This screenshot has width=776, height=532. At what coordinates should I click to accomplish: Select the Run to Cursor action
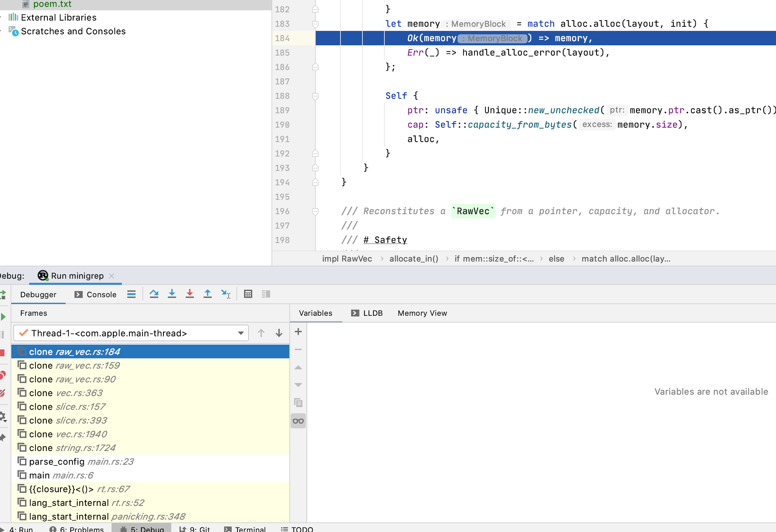pyautogui.click(x=225, y=294)
